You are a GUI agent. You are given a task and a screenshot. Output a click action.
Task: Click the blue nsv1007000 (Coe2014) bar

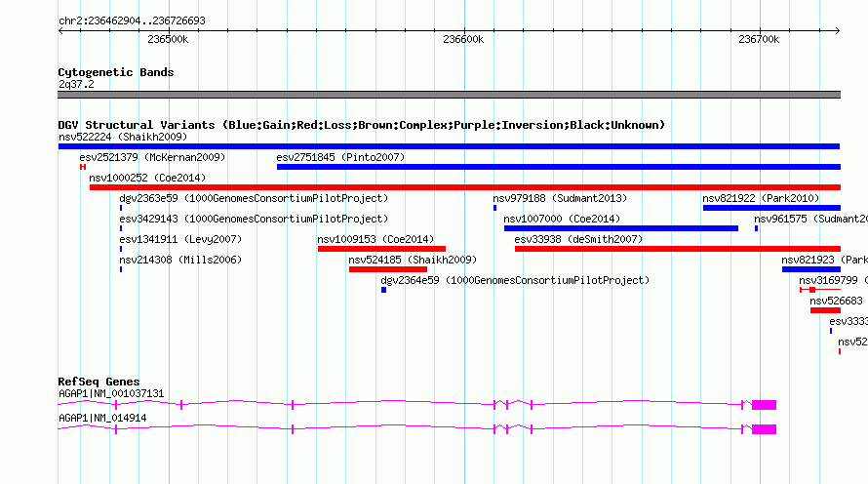pyautogui.click(x=621, y=228)
